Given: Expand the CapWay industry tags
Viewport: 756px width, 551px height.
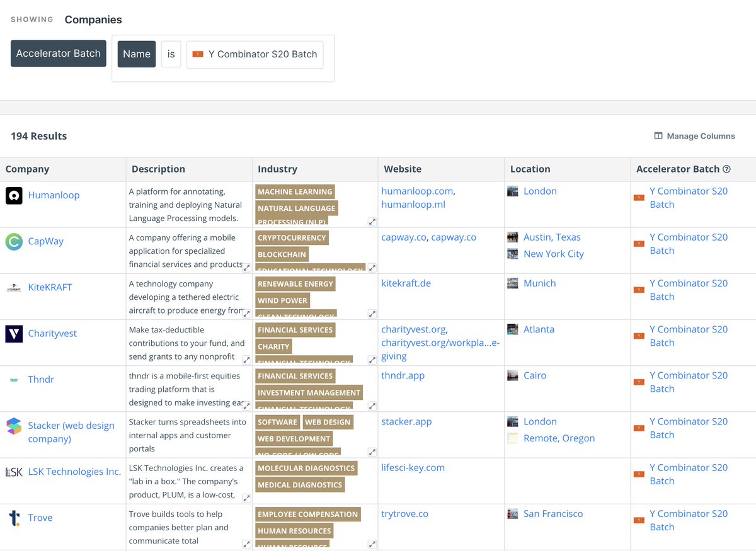Looking at the screenshot, I should 372,268.
